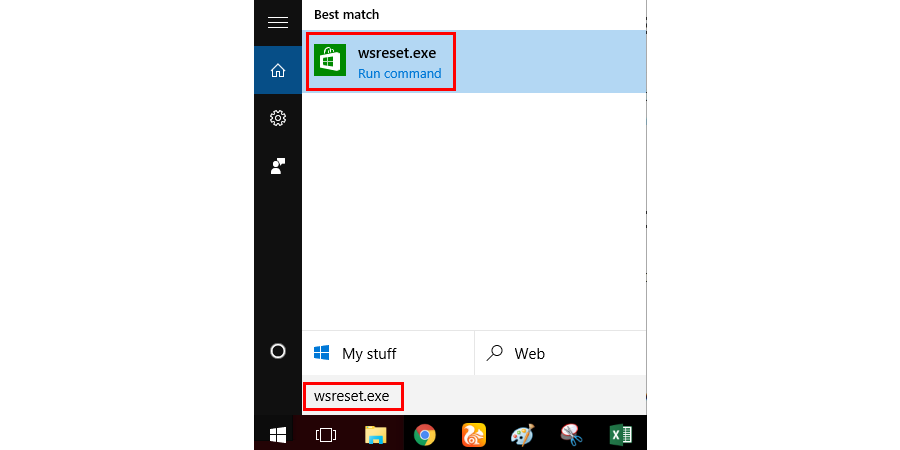Viewport: 900px width, 450px height.
Task: Run the wsreset.exe best match result
Action: coord(474,61)
